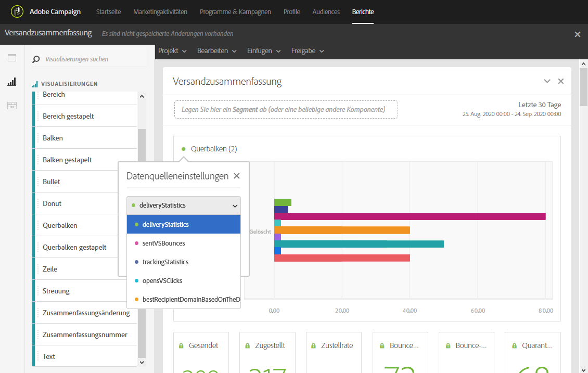Select the Visualizations bar chart icon
Screen dimensions: 588x373
tap(12, 82)
